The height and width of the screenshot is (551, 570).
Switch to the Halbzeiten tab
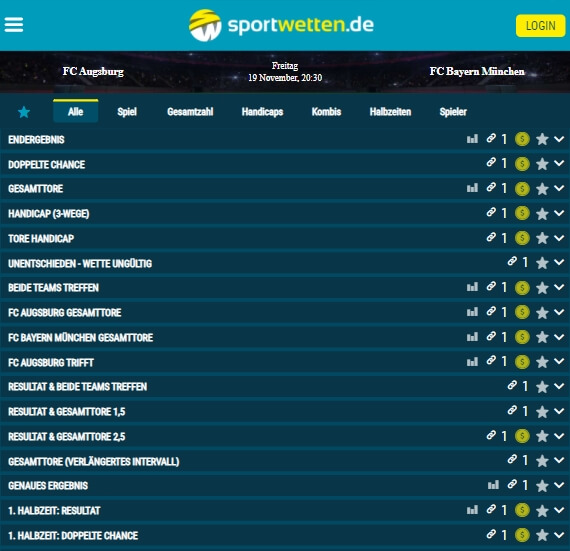(x=390, y=112)
